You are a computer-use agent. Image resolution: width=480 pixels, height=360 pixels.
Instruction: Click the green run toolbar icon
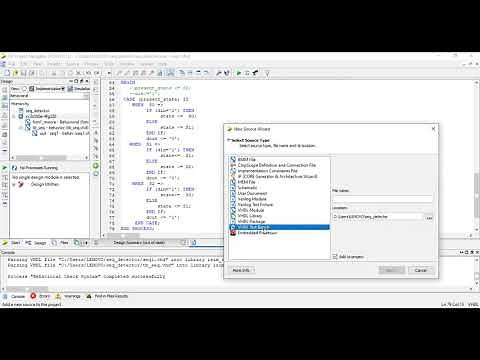click(x=239, y=73)
